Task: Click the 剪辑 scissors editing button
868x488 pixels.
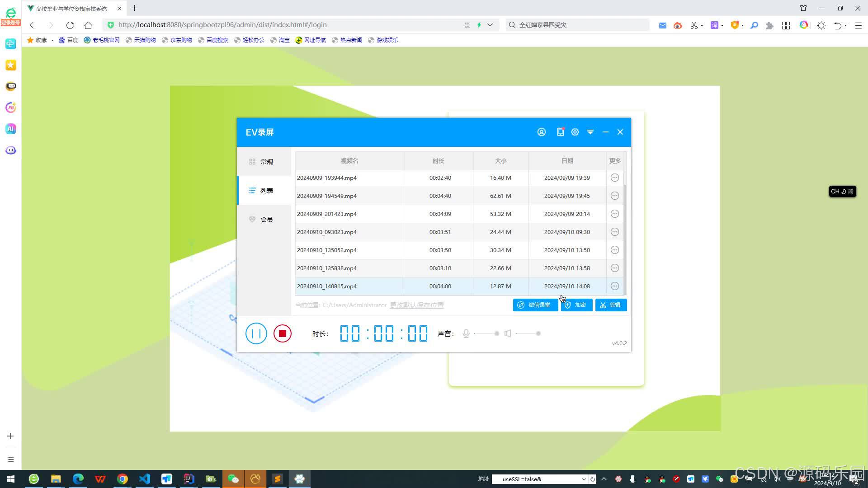Action: (x=611, y=305)
